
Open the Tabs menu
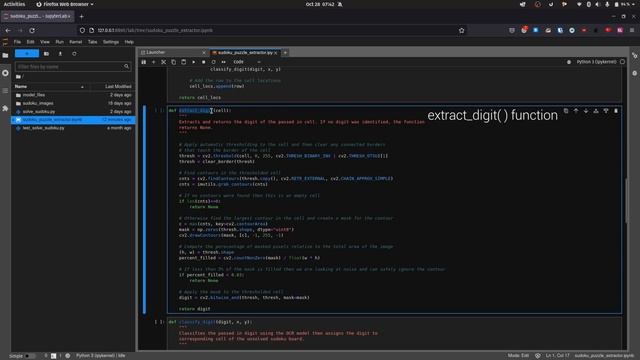click(x=93, y=42)
